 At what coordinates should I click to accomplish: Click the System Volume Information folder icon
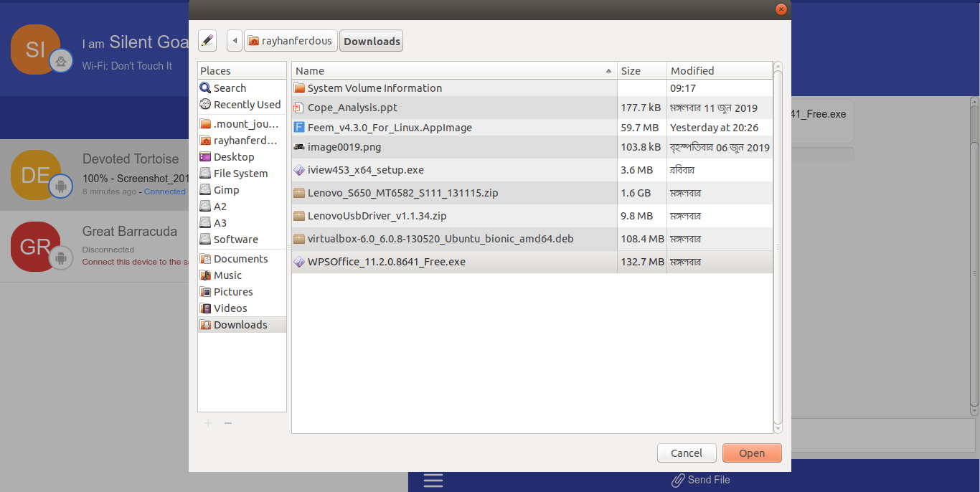tap(300, 88)
